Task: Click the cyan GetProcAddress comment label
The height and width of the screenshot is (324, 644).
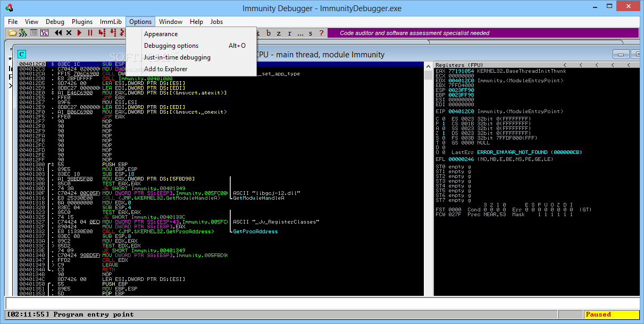Action: click(255, 231)
